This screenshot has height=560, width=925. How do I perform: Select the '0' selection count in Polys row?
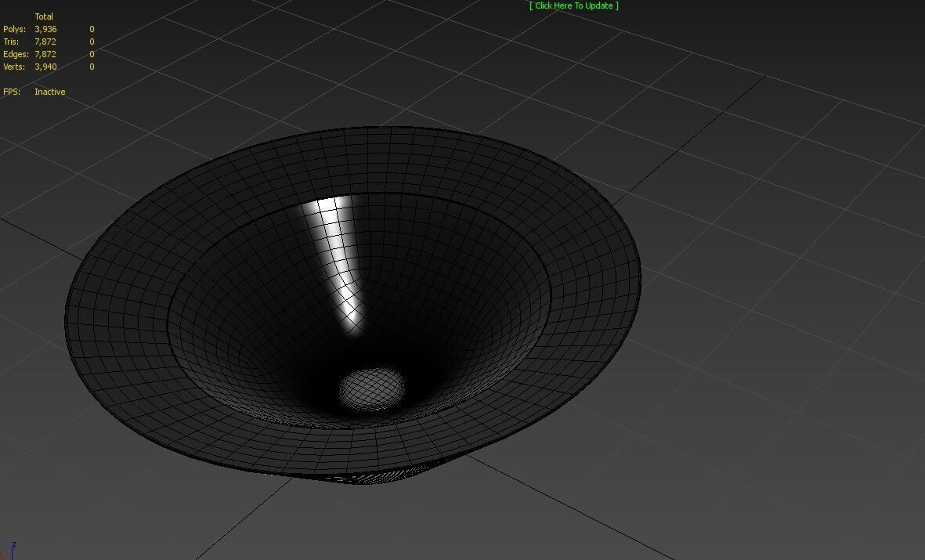click(92, 29)
